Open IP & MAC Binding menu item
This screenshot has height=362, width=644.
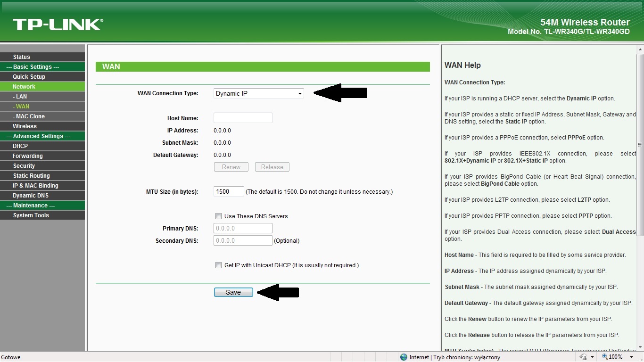coord(42,186)
